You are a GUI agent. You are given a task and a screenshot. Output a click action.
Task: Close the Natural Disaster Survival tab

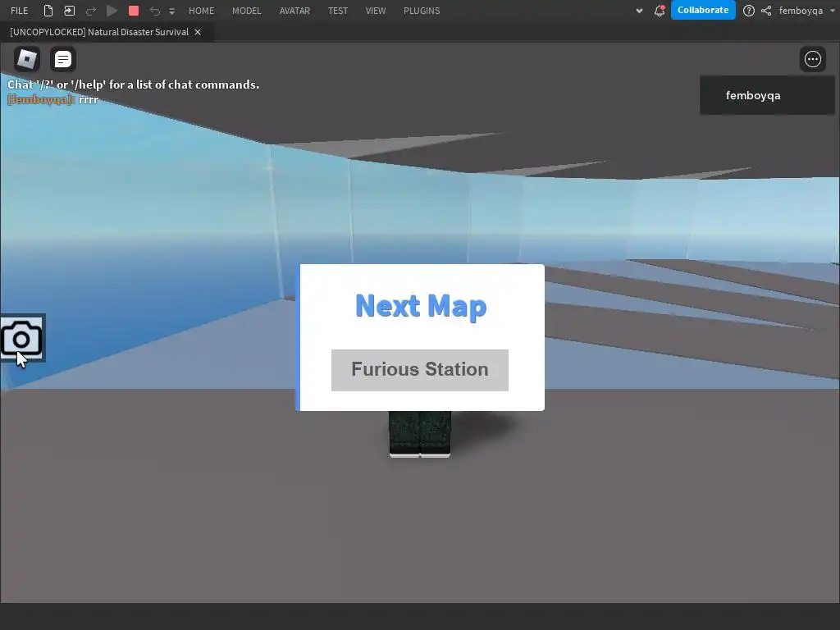pos(198,32)
